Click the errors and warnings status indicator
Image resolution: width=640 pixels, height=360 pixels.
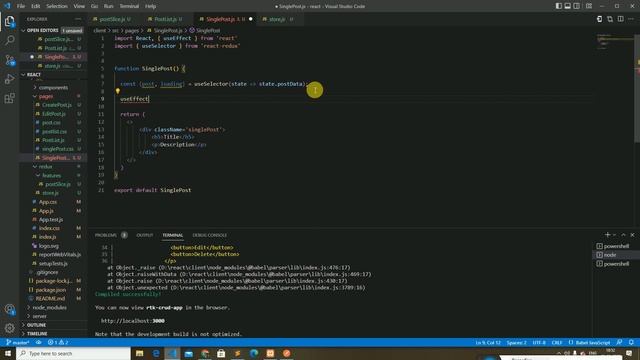point(58,342)
